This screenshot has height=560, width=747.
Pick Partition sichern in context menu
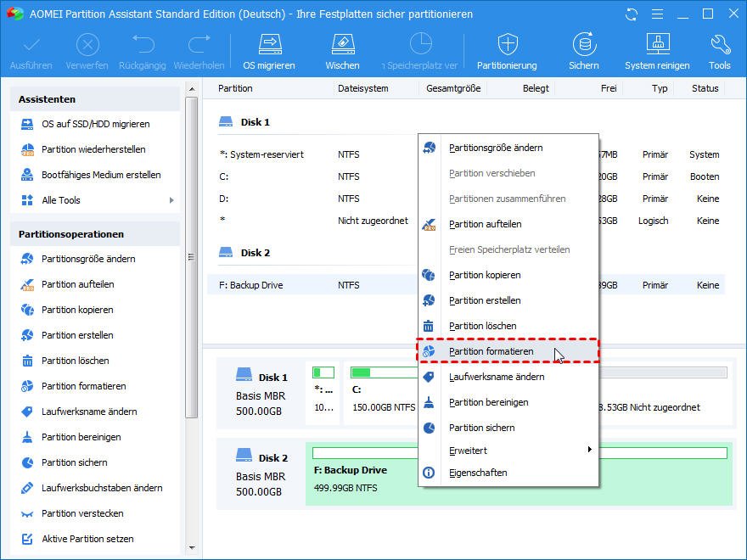(x=508, y=428)
